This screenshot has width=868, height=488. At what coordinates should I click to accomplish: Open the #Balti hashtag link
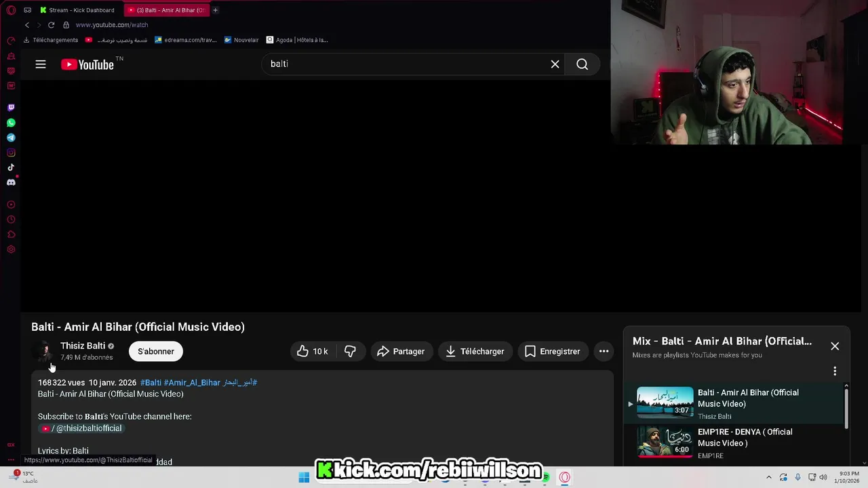pos(151,382)
